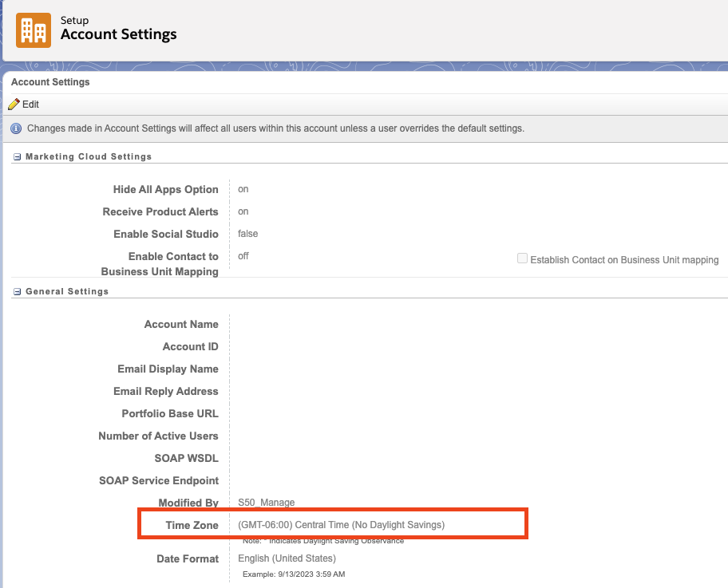This screenshot has height=588, width=728.
Task: Click the SOAP WSDL label
Action: click(x=187, y=458)
